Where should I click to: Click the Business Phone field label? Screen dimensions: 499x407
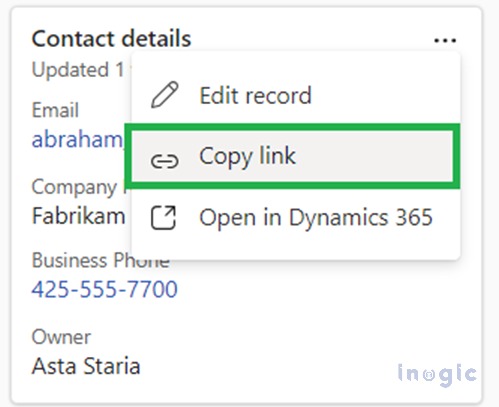(x=101, y=260)
